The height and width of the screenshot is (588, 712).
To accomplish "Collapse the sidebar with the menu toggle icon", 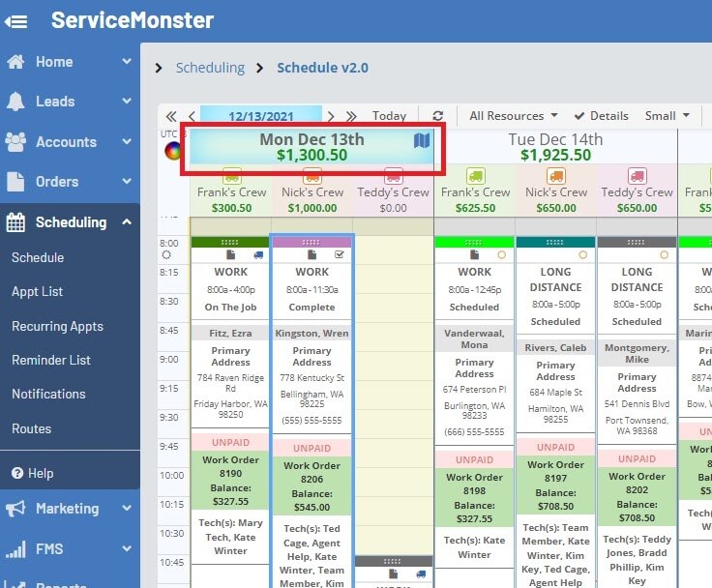I will tap(15, 20).
